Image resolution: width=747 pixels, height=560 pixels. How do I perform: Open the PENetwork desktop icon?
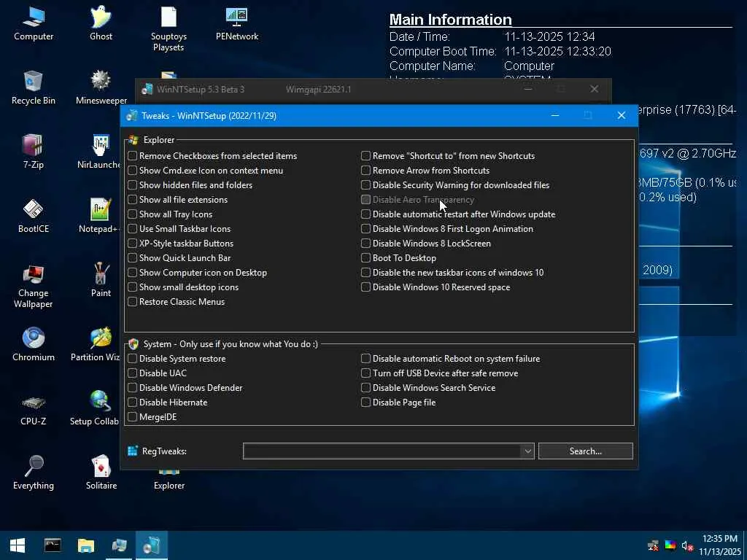237,23
